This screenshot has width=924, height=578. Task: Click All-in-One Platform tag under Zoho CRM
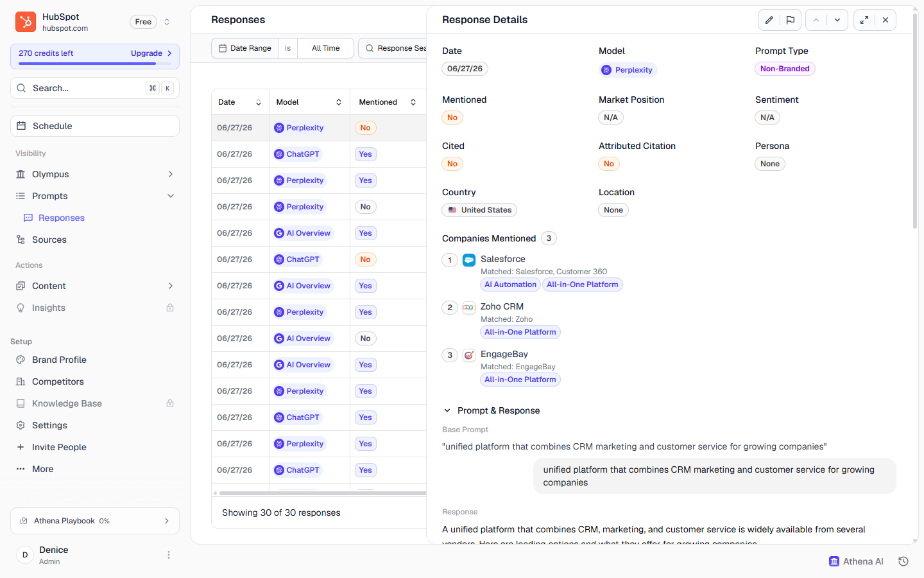[x=520, y=332]
